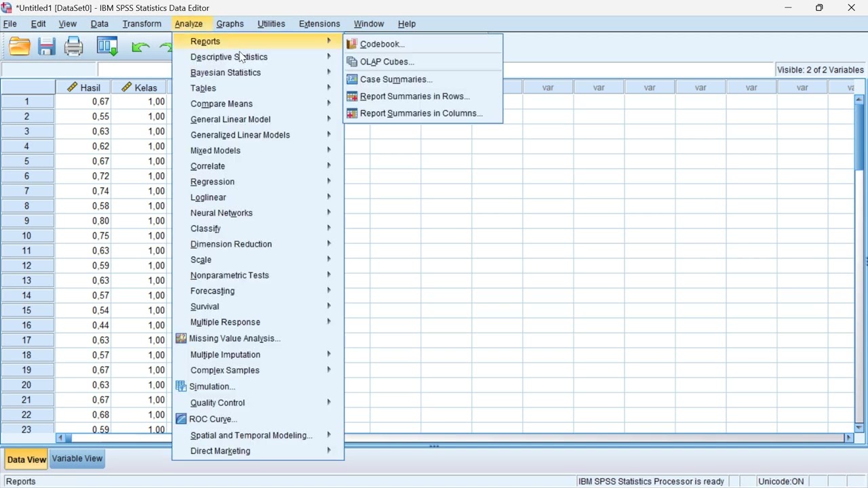
Task: Click the Simulation grid icon
Action: pyautogui.click(x=181, y=386)
